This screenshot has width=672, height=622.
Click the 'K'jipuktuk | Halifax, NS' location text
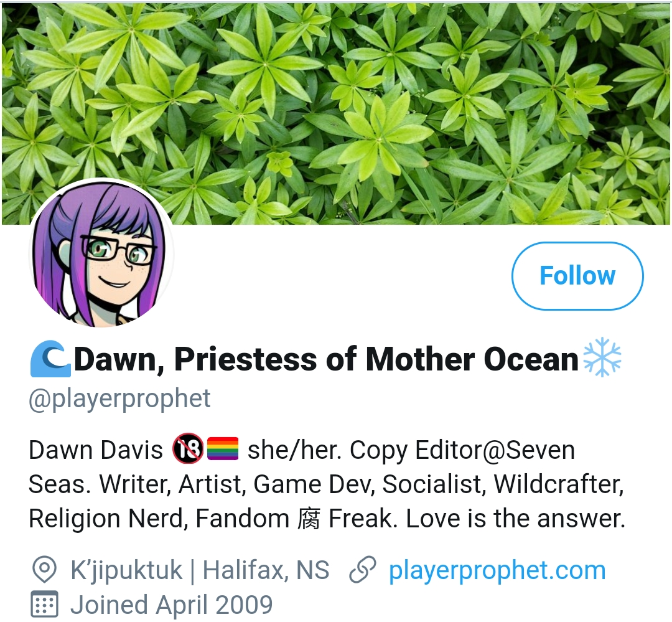[200, 570]
